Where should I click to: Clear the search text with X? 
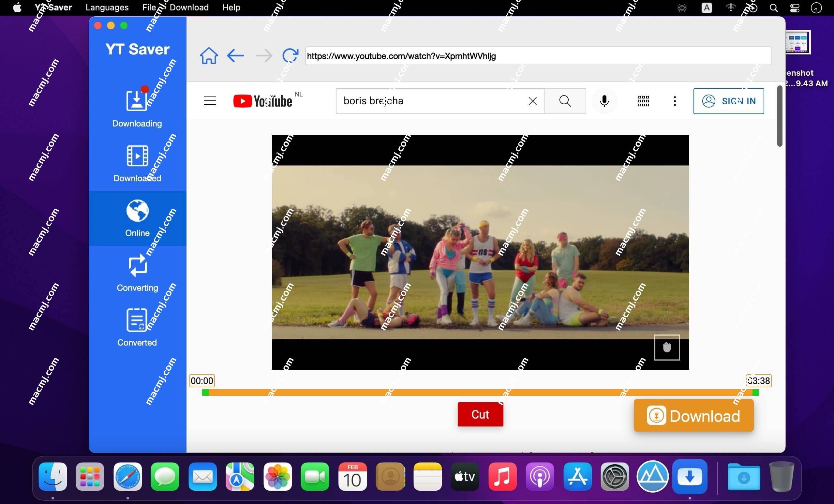[x=532, y=101]
